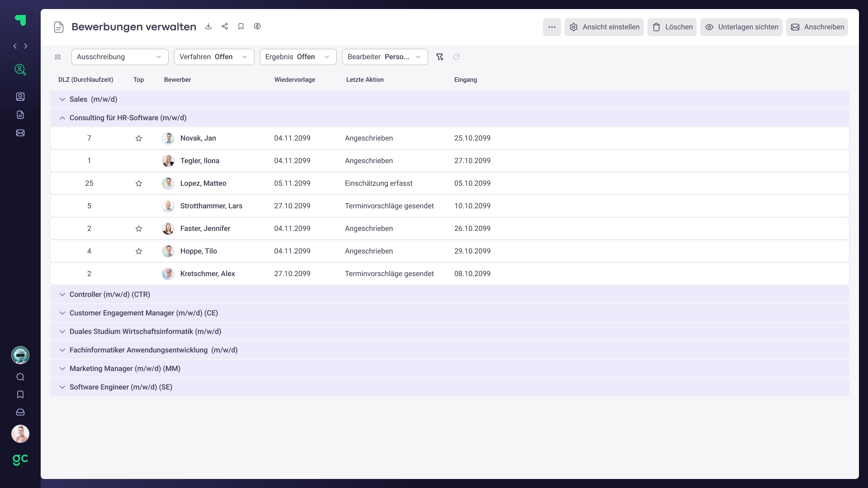Open the robot assistant avatar in the sidebar
The image size is (868, 488).
[20, 355]
